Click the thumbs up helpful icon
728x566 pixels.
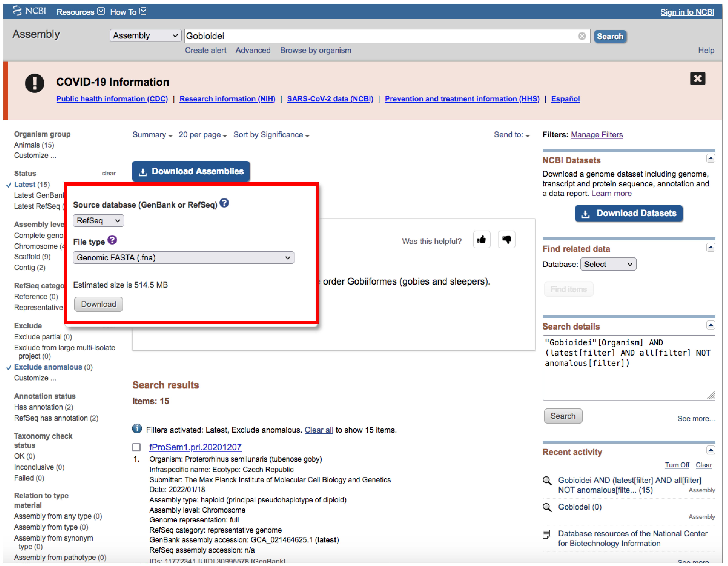click(481, 240)
